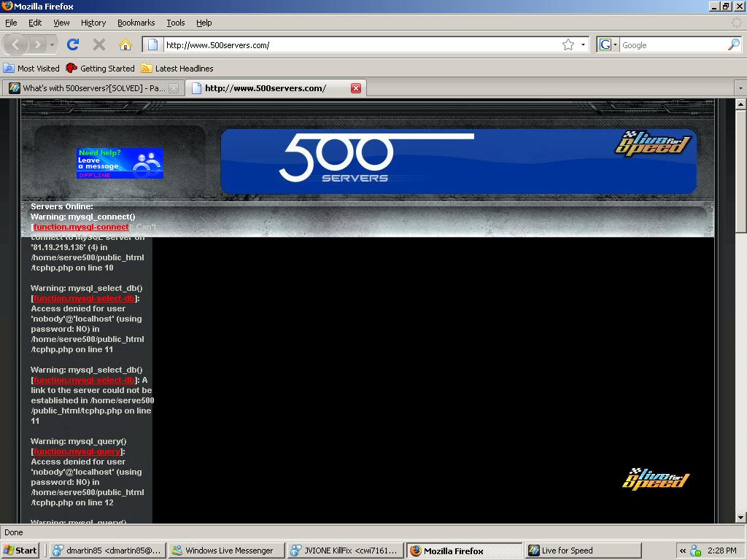The image size is (747, 560).
Task: Click in the Google search box
Action: [x=673, y=44]
